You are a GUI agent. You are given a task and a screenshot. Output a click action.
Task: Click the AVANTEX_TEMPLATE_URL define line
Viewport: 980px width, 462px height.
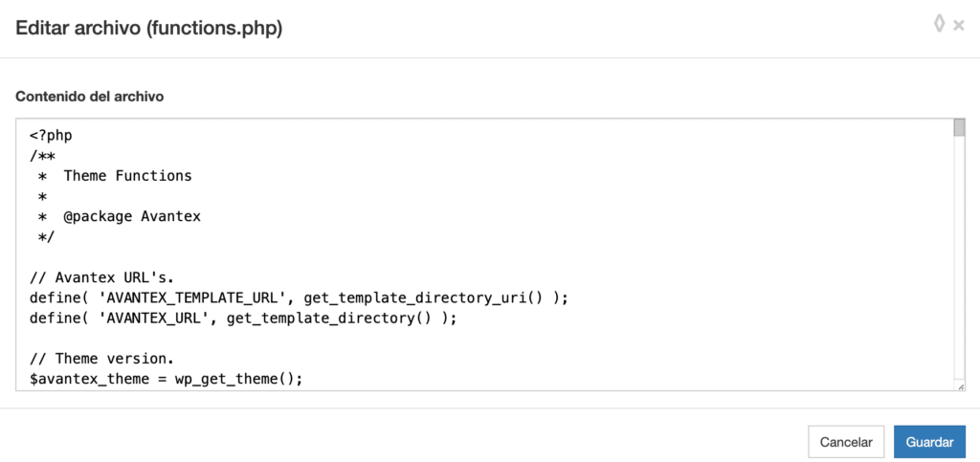[299, 297]
